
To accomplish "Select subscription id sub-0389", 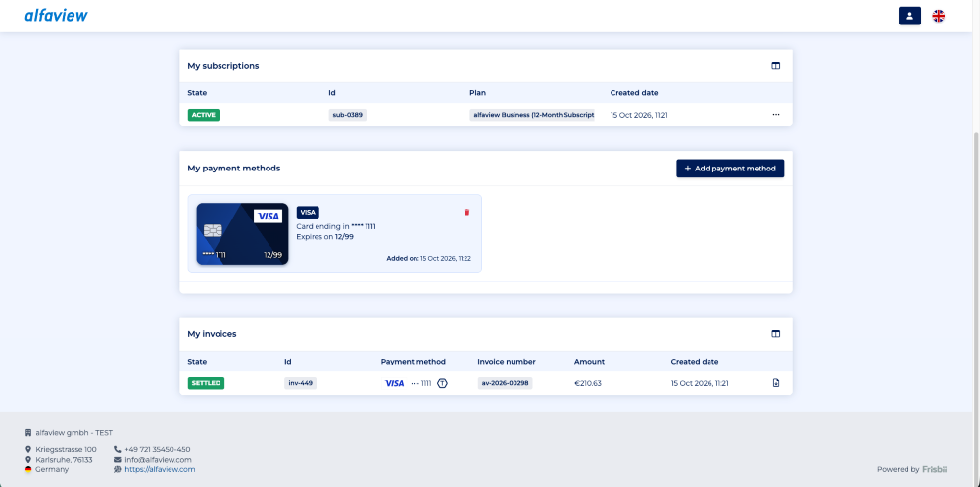I will coord(348,115).
